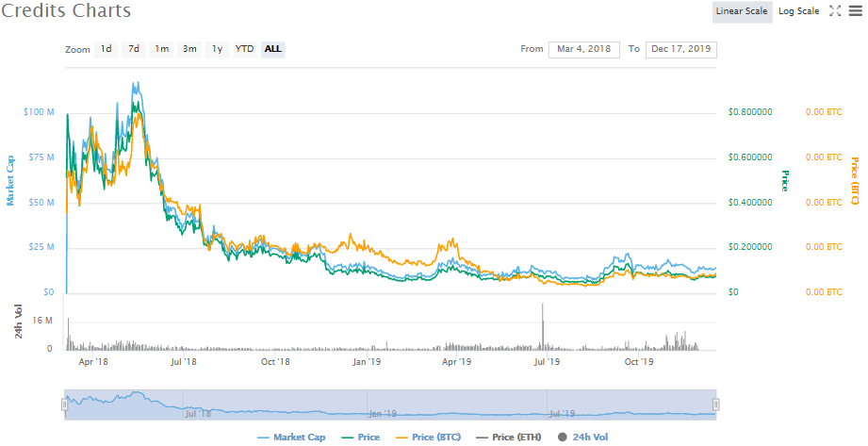Click the Apr '18 date axis label
This screenshot has width=868, height=446.
coord(93,362)
